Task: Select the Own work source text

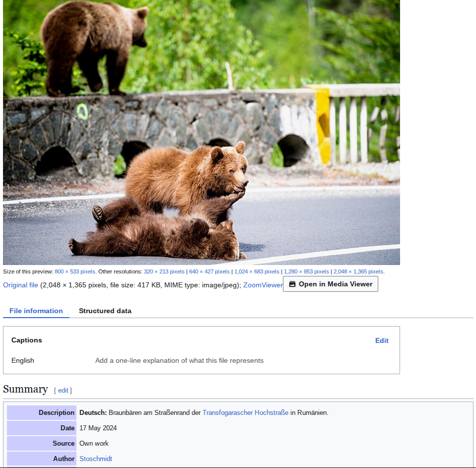Action: (x=94, y=443)
